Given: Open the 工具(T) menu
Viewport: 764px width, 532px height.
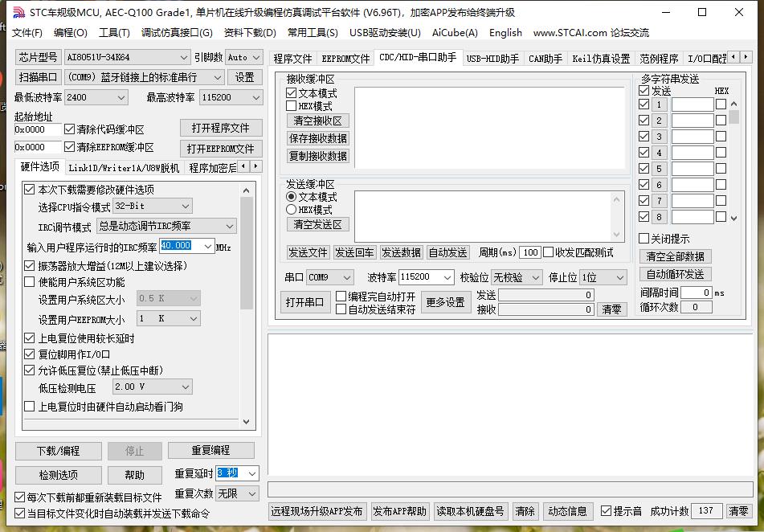Looking at the screenshot, I should click(x=112, y=33).
